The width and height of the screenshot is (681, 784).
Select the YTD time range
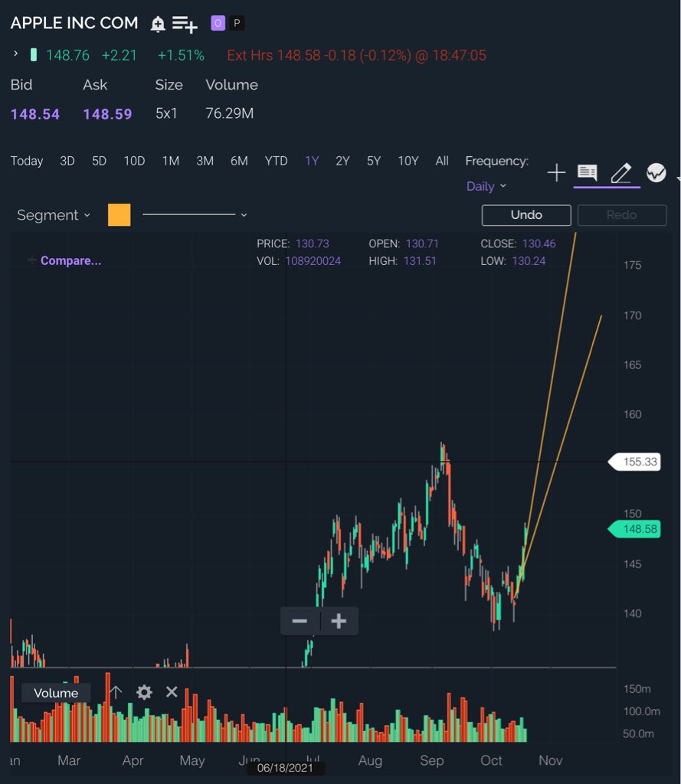[x=277, y=161]
